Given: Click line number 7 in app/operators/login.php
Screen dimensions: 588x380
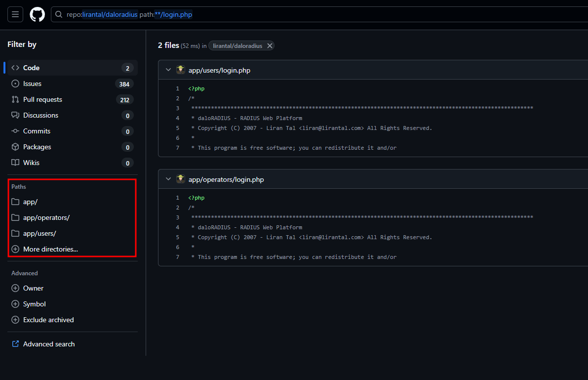Looking at the screenshot, I should pyautogui.click(x=178, y=257).
